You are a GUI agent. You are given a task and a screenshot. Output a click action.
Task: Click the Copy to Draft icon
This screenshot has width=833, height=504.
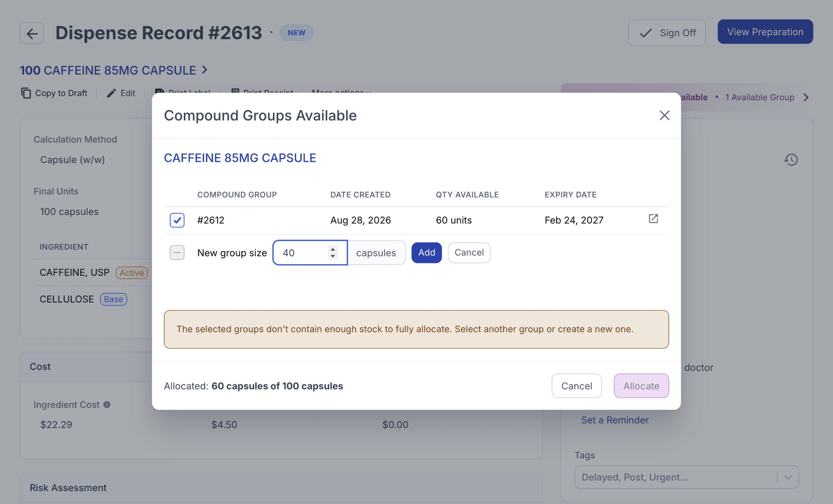26,93
